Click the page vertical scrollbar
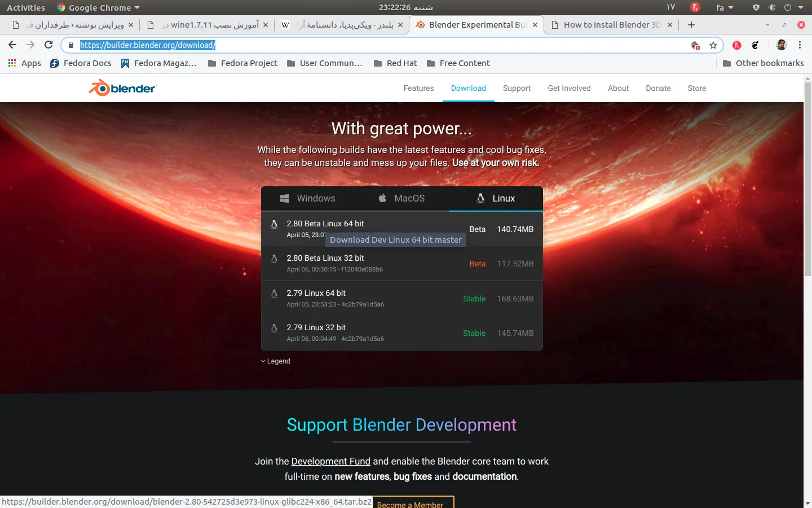The height and width of the screenshot is (508, 812). point(807,179)
